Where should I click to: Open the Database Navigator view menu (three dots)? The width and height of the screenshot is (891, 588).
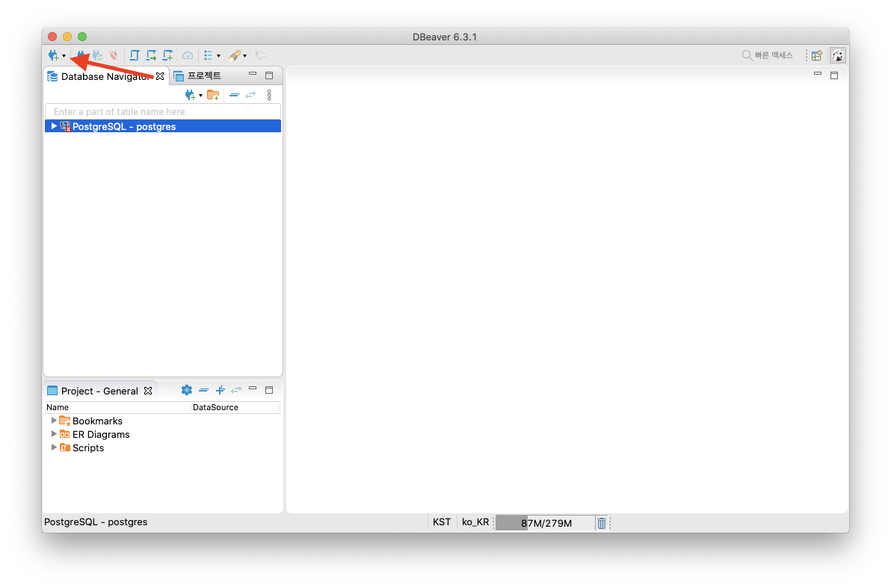click(x=269, y=95)
